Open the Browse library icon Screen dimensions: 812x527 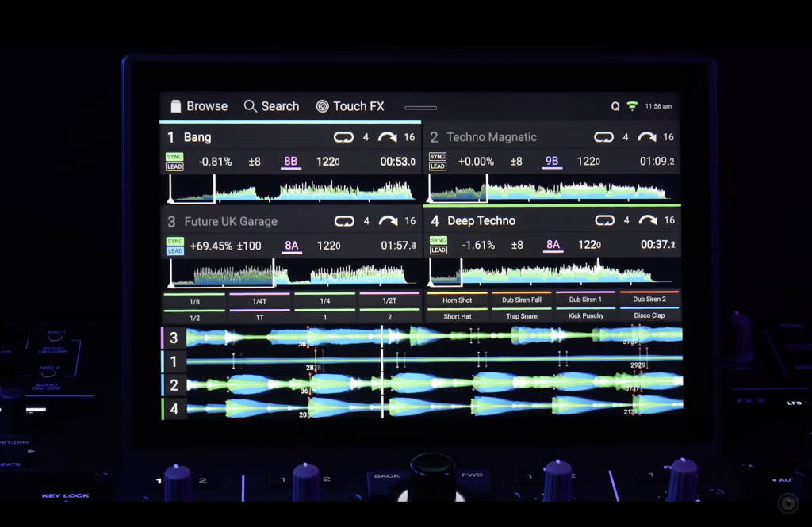[176, 106]
